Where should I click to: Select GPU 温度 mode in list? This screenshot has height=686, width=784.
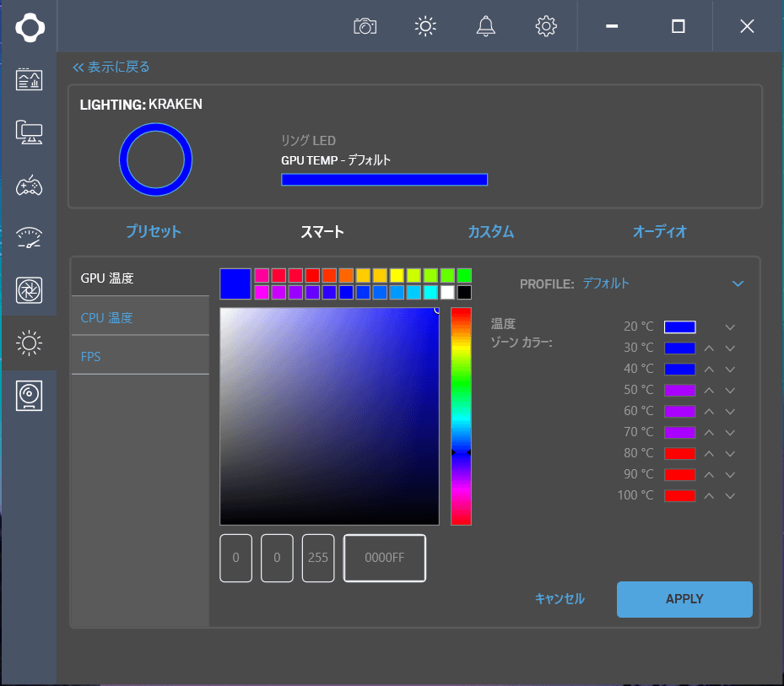tap(140, 278)
